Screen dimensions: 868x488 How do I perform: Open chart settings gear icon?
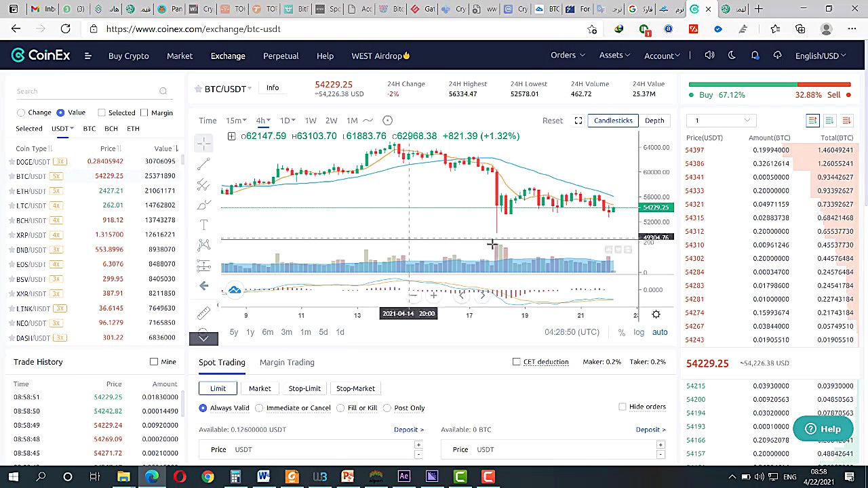click(656, 314)
